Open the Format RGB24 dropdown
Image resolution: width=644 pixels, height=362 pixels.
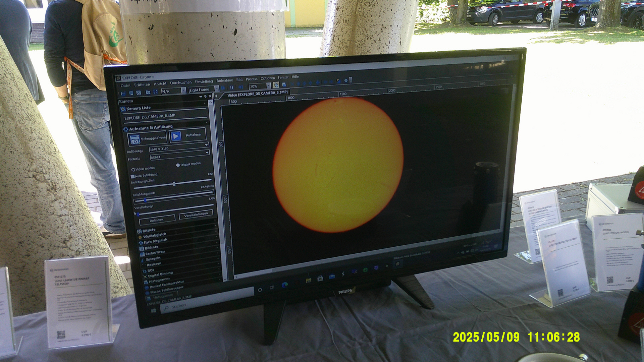click(180, 155)
